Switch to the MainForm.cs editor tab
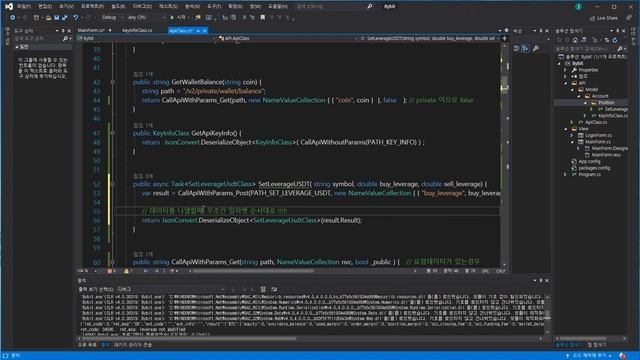This screenshot has height=360, width=640. click(x=91, y=30)
